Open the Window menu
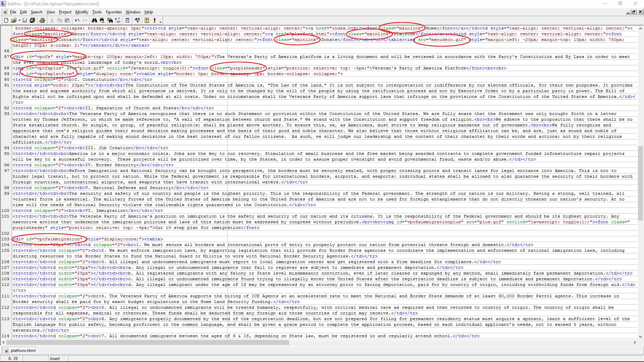The height and width of the screenshot is (362, 644). (133, 12)
